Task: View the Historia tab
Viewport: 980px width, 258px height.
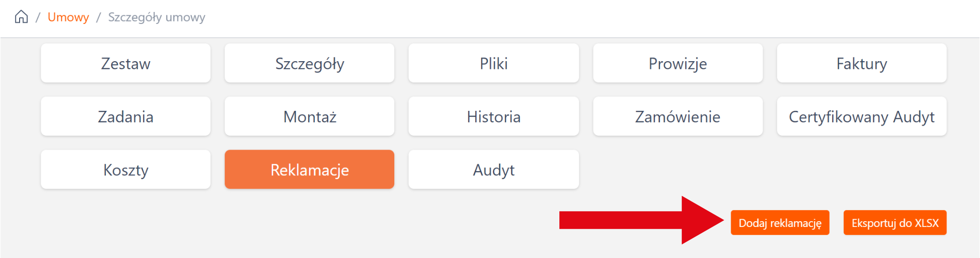Action: pos(493,117)
